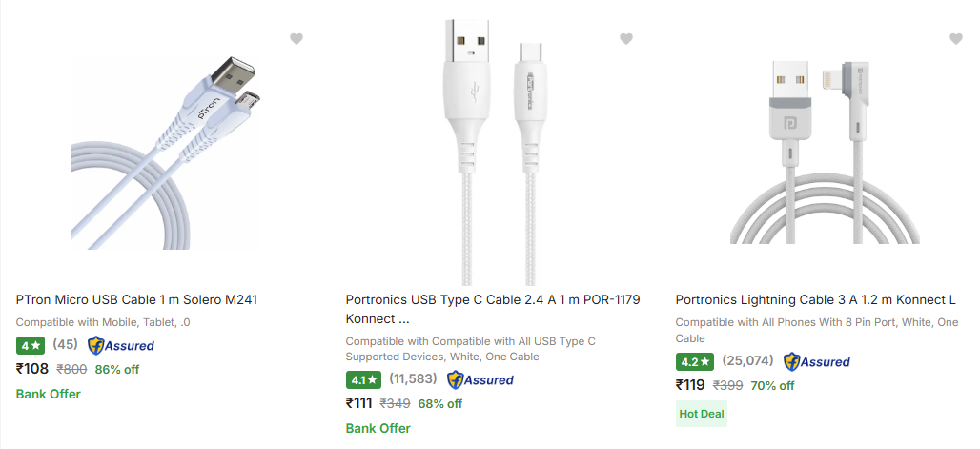
Task: Wishlist the PTron Micro USB Cable
Action: 296,39
